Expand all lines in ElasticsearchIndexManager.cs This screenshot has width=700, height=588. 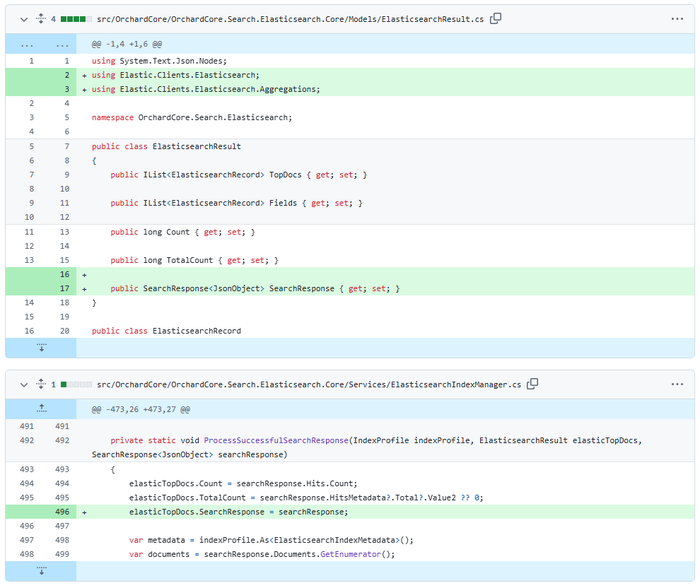[40, 384]
